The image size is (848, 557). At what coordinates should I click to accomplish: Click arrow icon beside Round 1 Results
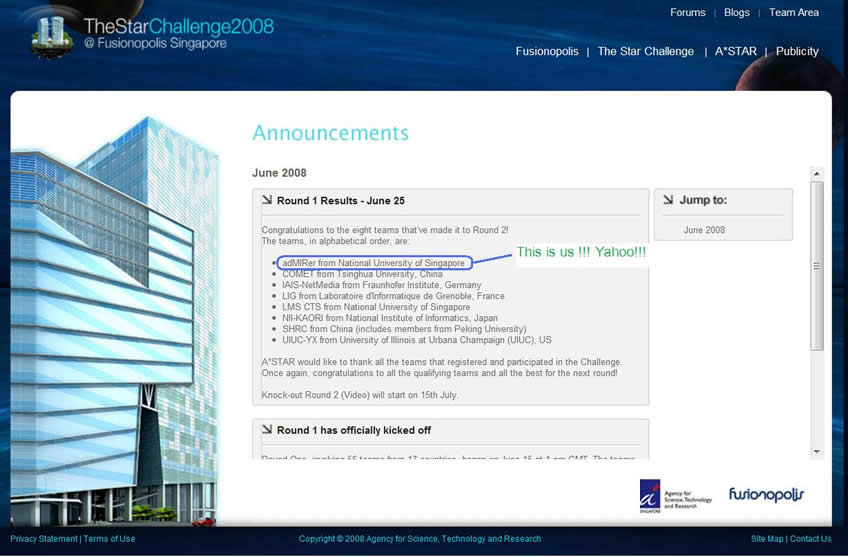pyautogui.click(x=267, y=200)
